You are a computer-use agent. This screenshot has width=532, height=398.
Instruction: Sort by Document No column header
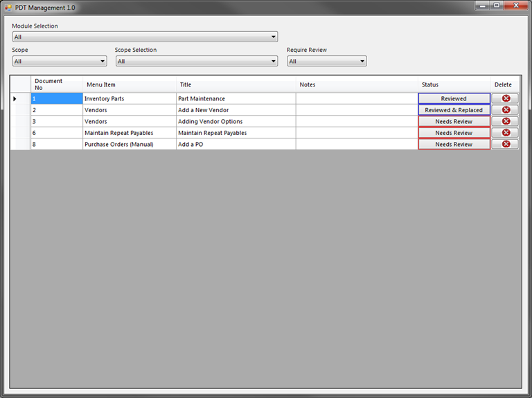click(x=57, y=84)
